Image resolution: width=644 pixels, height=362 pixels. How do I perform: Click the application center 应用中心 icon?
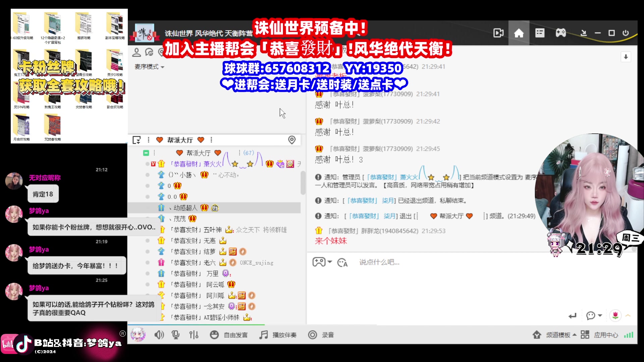coord(585,335)
